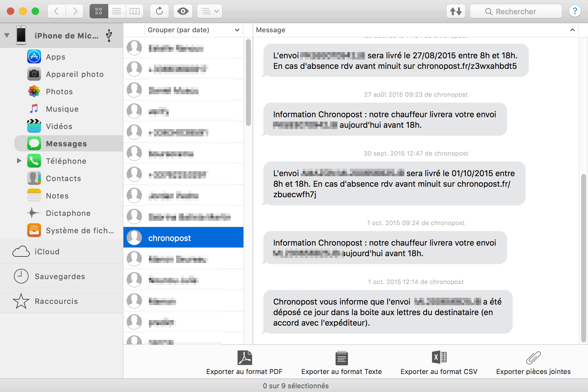Switch to column view

click(135, 11)
